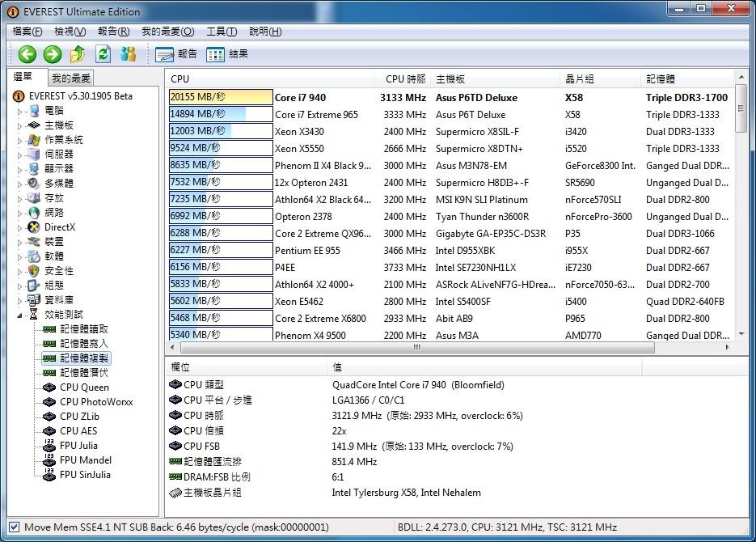This screenshot has height=542, width=756.
Task: Click the 欄位 field column header
Action: click(247, 367)
